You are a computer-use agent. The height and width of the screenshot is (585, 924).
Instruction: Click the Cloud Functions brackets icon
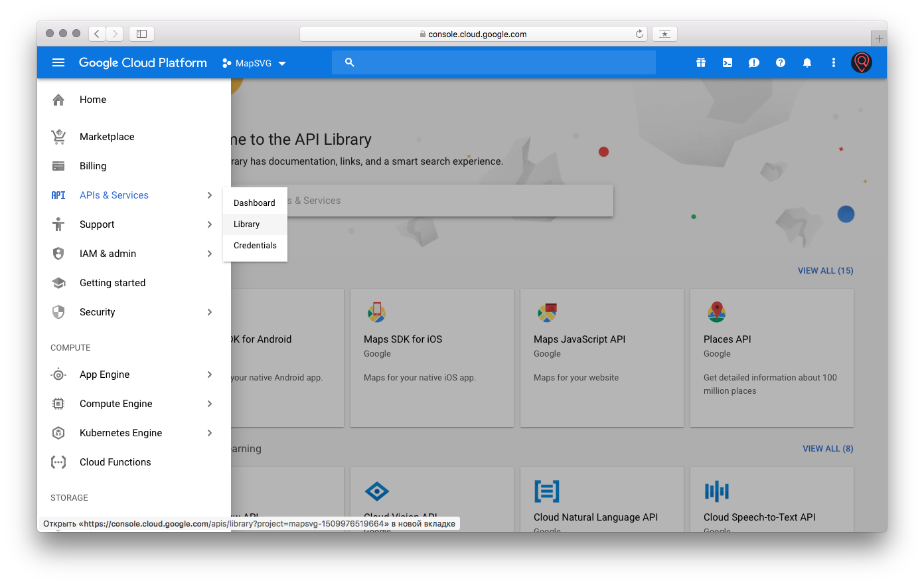[58, 462]
